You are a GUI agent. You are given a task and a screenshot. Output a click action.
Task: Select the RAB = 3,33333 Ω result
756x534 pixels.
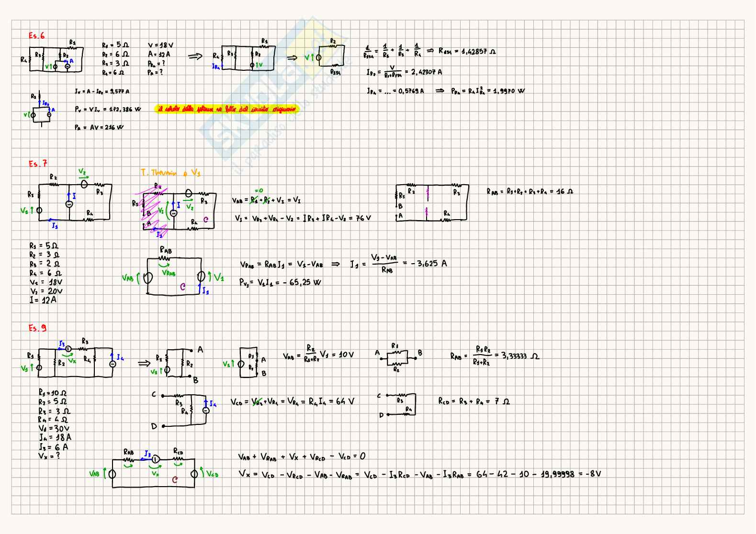(x=495, y=356)
